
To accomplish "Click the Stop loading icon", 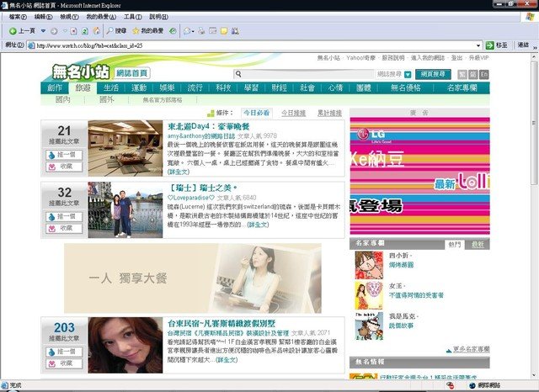I will (73, 31).
